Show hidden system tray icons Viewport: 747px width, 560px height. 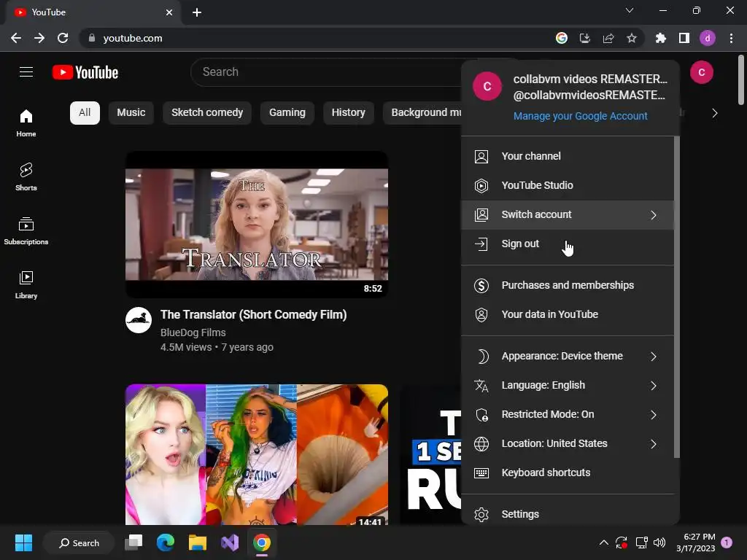tap(603, 542)
